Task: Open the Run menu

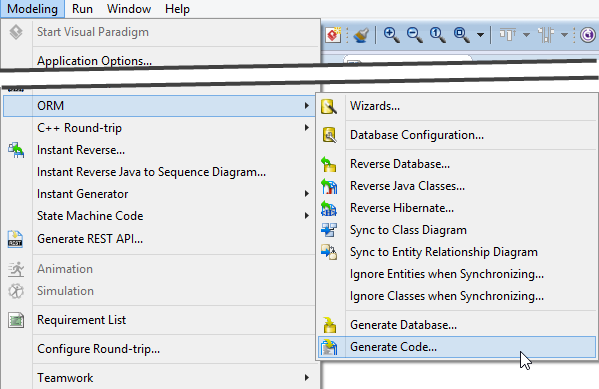Action: pos(82,9)
